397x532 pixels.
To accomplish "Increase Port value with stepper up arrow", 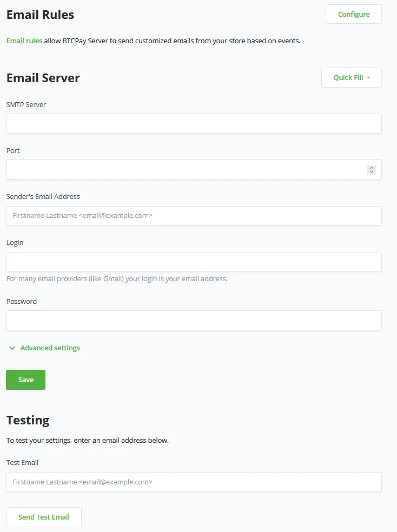I will click(372, 168).
